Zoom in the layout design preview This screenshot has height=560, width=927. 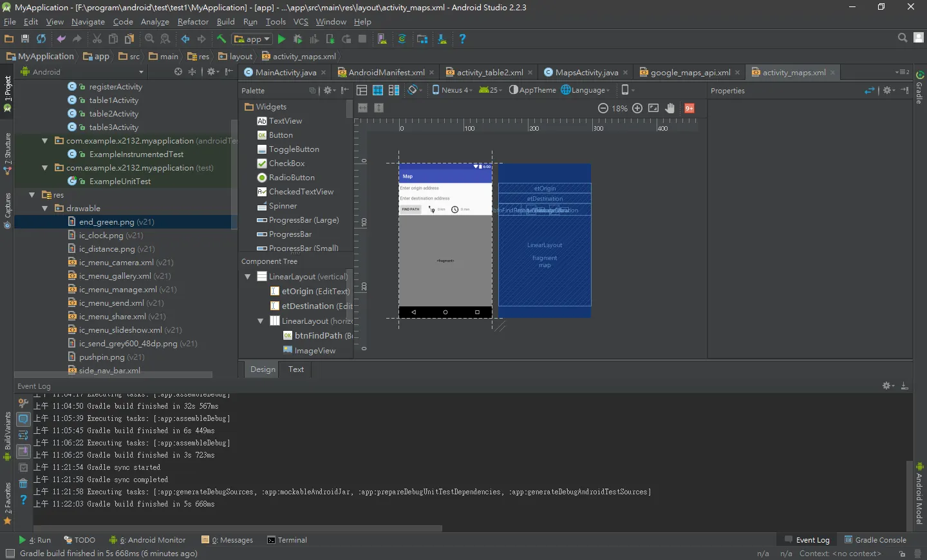(637, 108)
